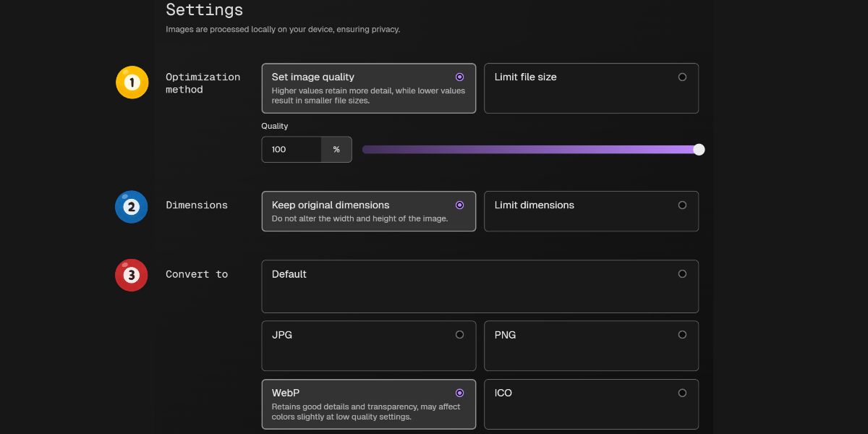Click the percent sign beside the Quality field

[x=336, y=150]
